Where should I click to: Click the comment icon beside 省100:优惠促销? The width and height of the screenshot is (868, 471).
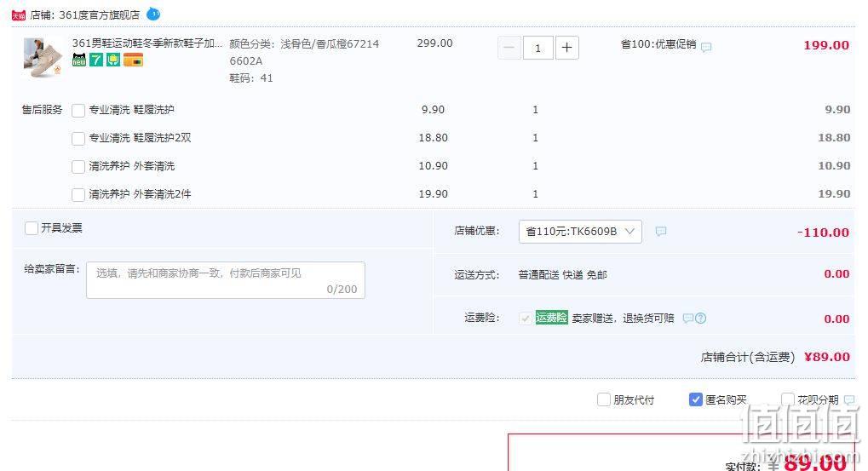[706, 47]
